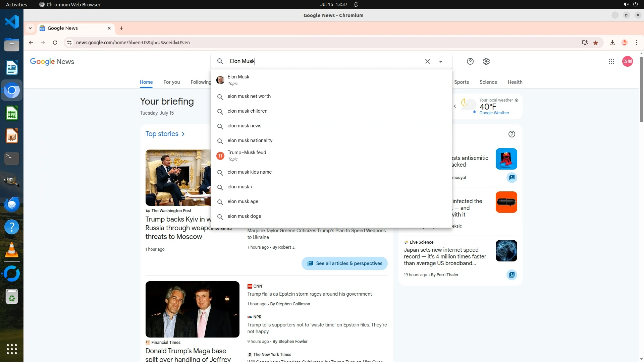Expand the Top stories chevron
This screenshot has width=644, height=362.
pos(183,134)
